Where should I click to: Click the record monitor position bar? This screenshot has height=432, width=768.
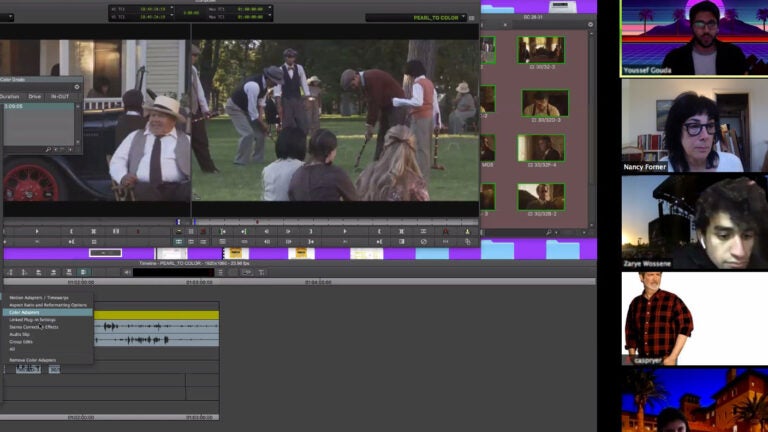tap(335, 222)
